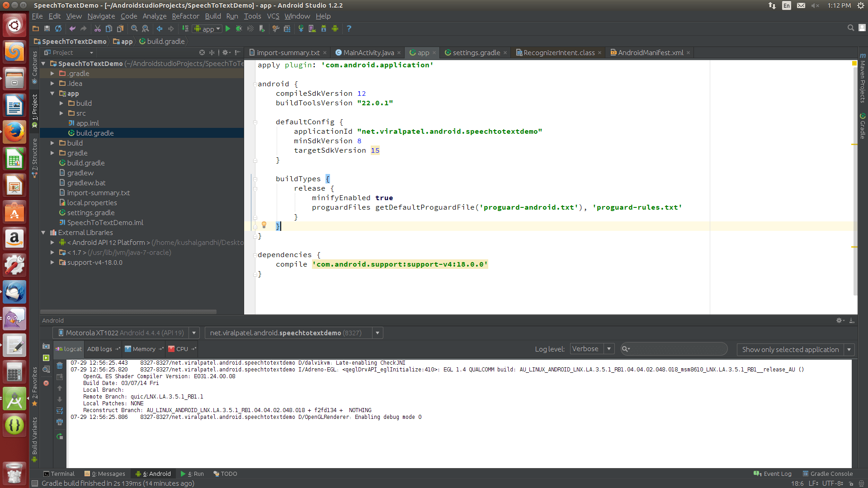Image resolution: width=868 pixels, height=488 pixels.
Task: Open the Terminal tool window
Action: point(59,474)
